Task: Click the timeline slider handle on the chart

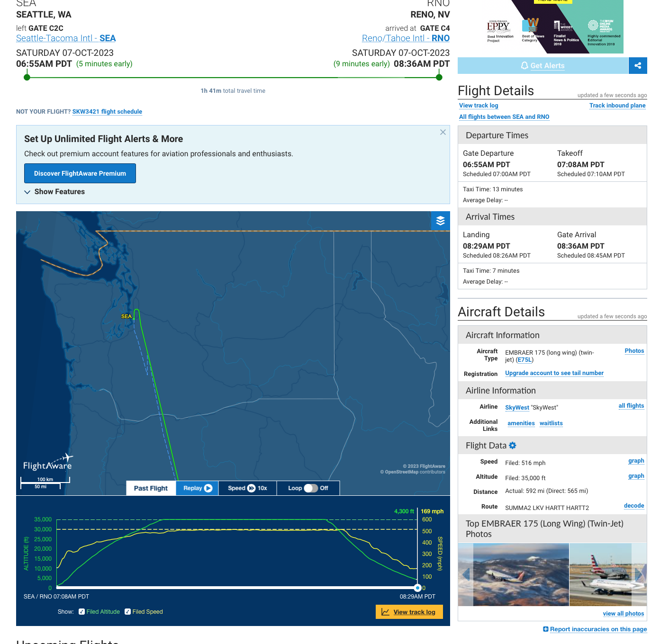Action: (x=417, y=588)
